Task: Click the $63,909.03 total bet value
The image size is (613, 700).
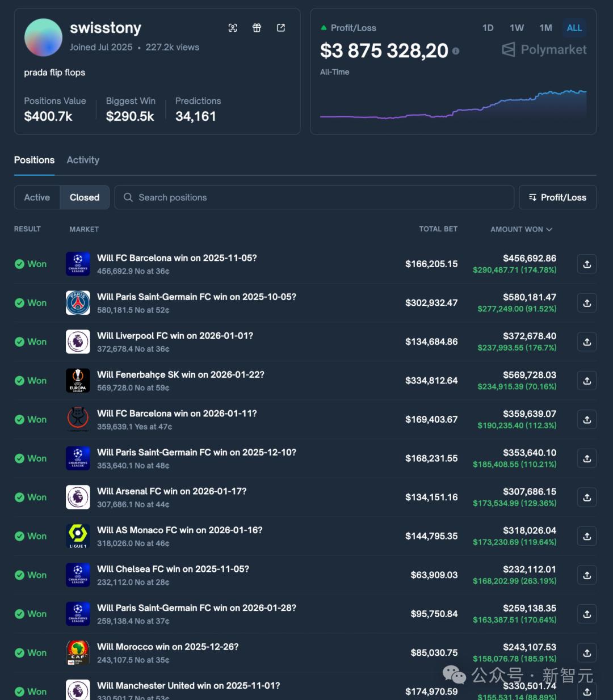Action: [x=434, y=575]
